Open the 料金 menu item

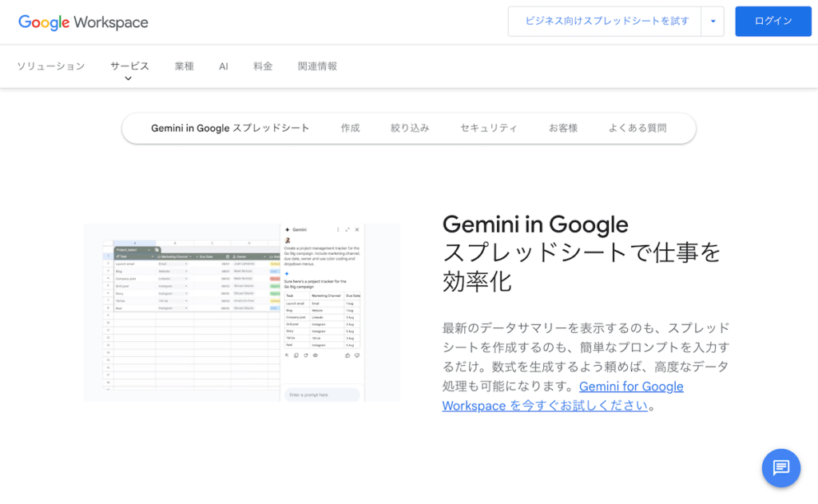coord(263,66)
